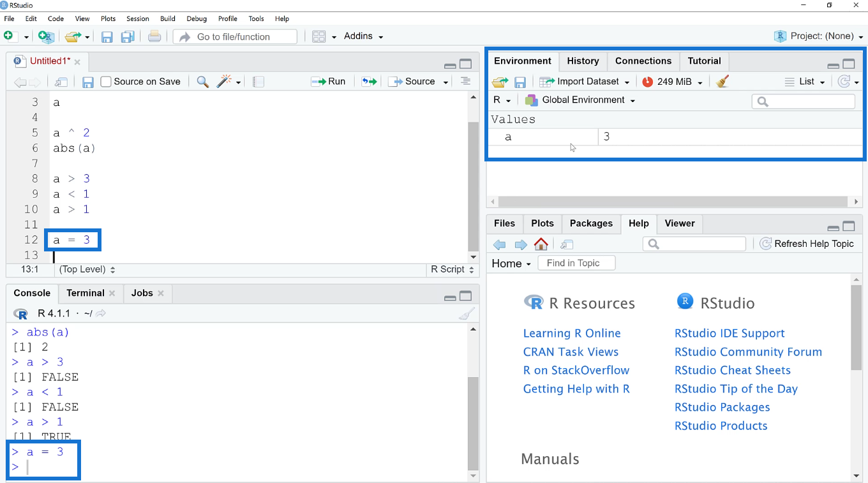868x483 pixels.
Task: Click the Print icon in main toolbar
Action: click(154, 36)
